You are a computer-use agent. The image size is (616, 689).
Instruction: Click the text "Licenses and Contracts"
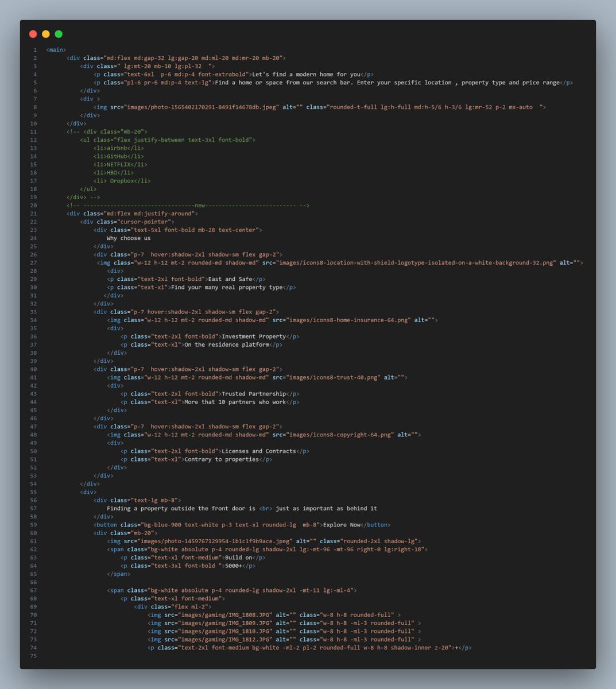[259, 451]
